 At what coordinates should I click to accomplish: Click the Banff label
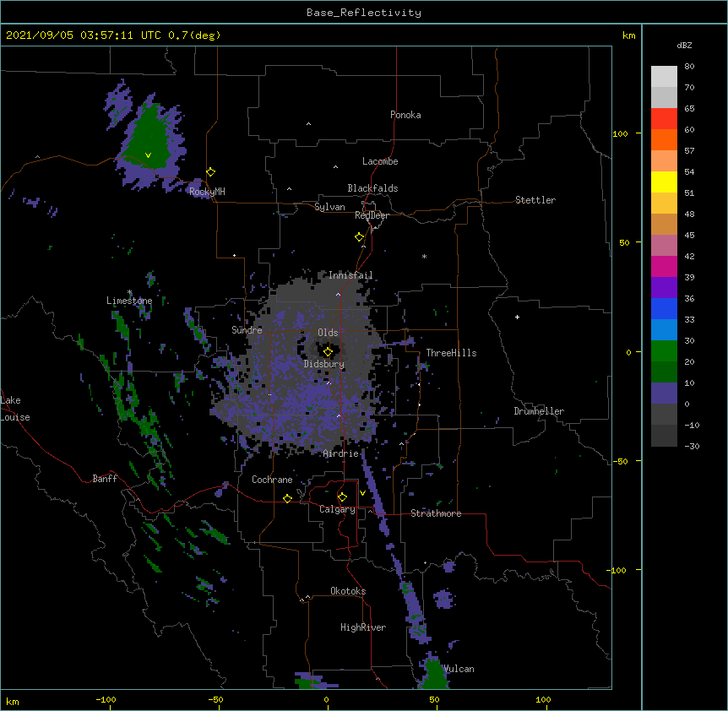(x=105, y=479)
